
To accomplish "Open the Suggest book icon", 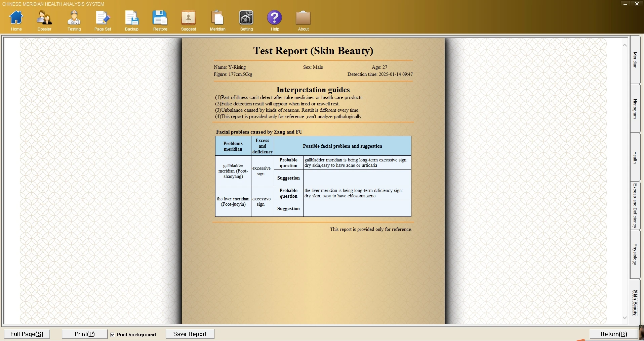I will click(188, 18).
